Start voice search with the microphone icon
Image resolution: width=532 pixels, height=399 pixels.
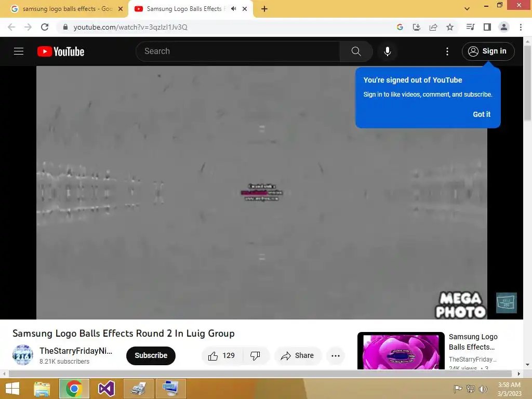(x=387, y=51)
